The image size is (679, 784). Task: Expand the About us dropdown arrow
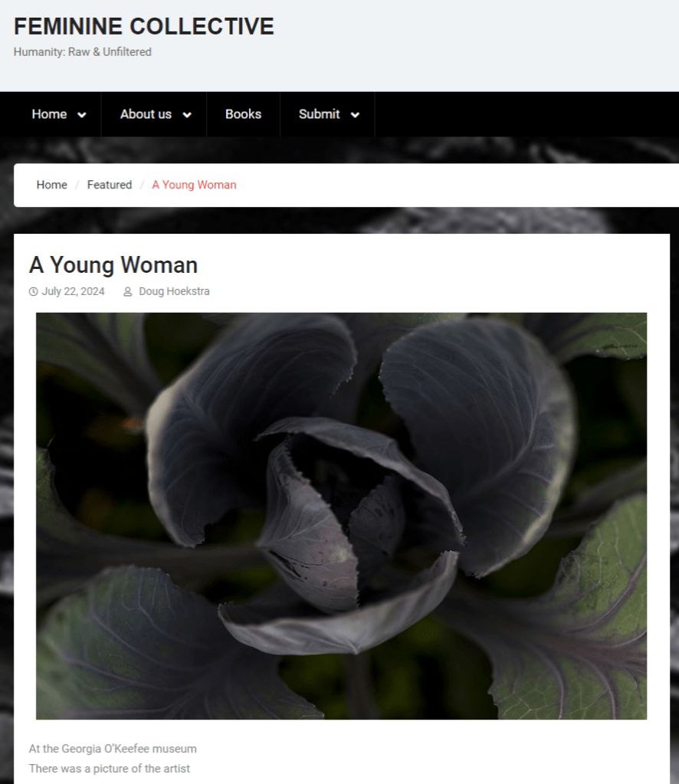click(187, 115)
